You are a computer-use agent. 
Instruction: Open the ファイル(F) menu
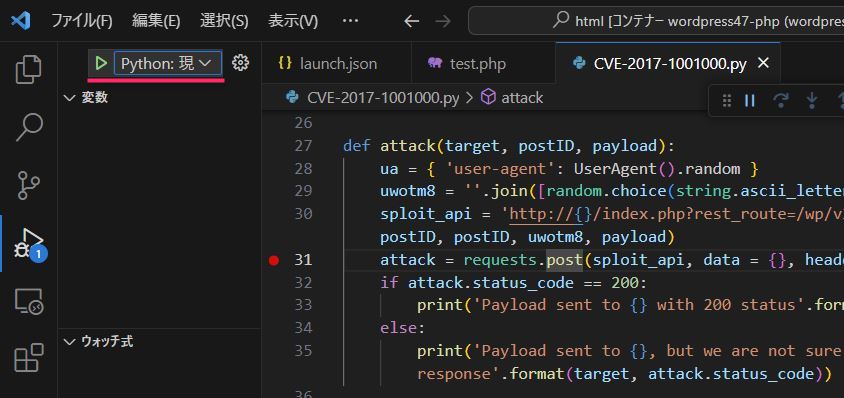[x=82, y=21]
